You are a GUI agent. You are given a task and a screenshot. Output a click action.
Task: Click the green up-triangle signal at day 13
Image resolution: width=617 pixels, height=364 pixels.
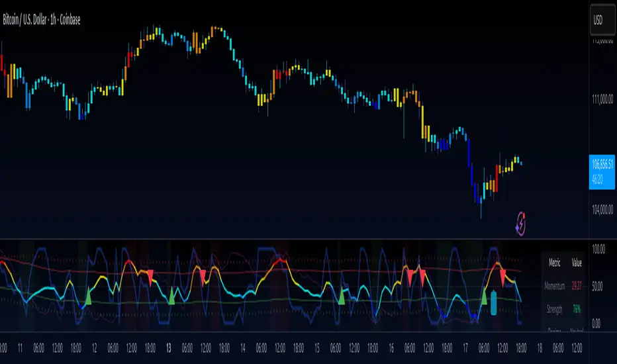171,296
